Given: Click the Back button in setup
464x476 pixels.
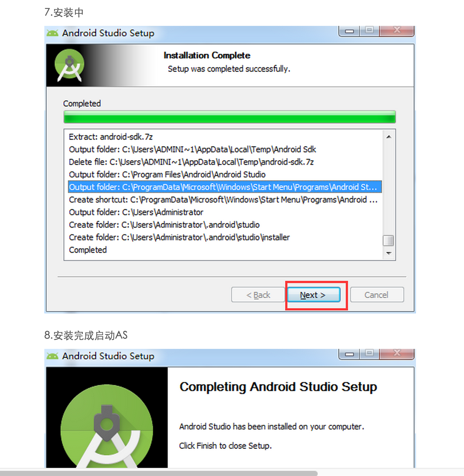Looking at the screenshot, I should pos(258,295).
